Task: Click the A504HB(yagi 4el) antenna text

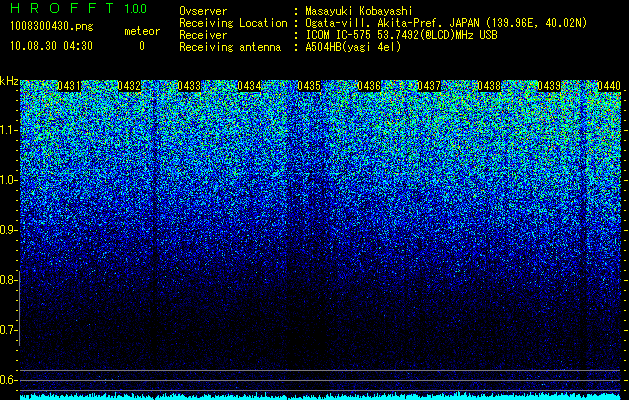Action: [x=353, y=47]
